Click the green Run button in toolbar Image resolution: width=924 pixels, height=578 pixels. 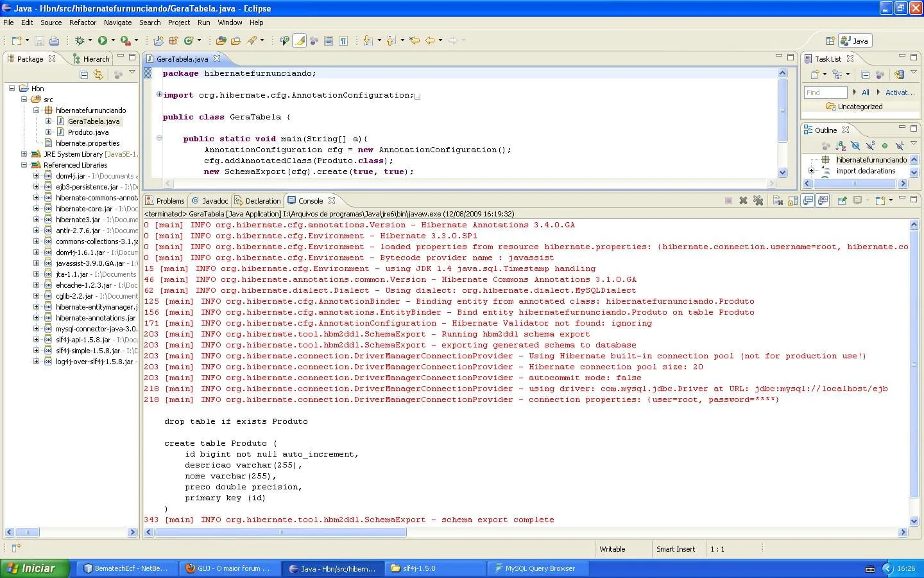[x=103, y=40]
